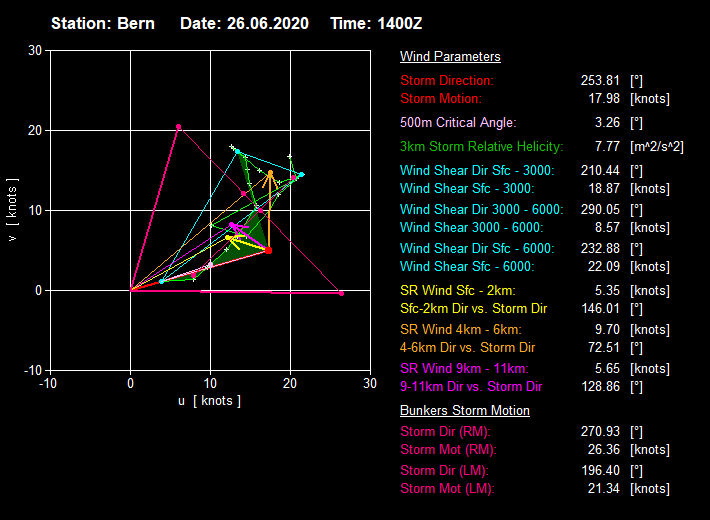Click the '500m Critical Angle' label
Viewport: 710px width, 520px height.
[458, 123]
